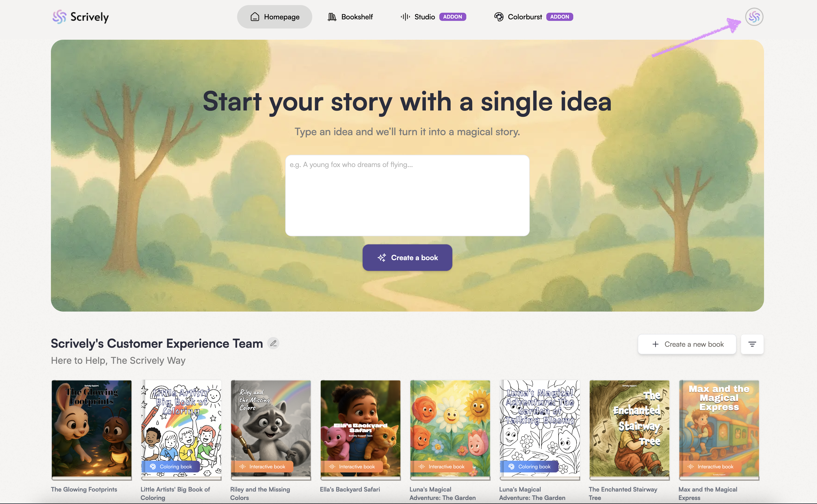
Task: Open The Glowing Footprints book cover
Action: coord(92,429)
